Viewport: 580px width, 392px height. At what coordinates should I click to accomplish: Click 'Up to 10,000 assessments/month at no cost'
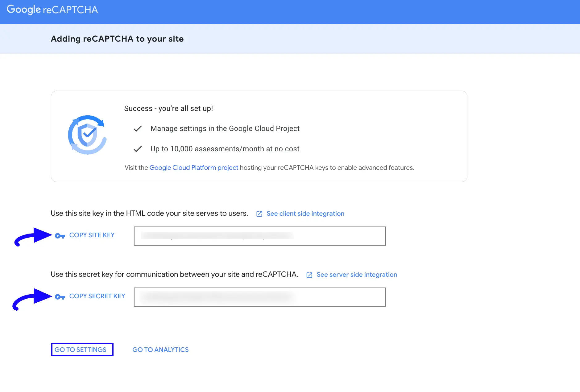(x=225, y=149)
